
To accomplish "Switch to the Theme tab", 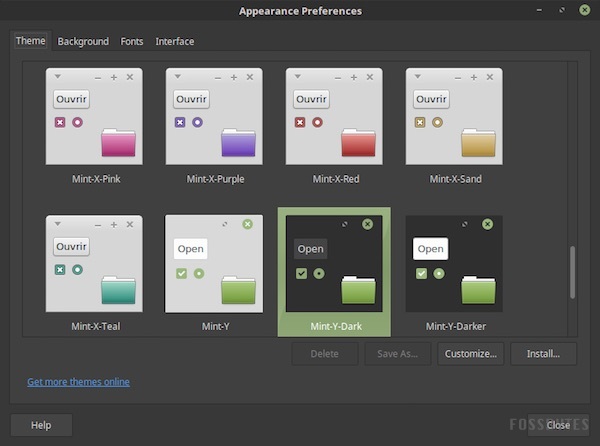I will click(31, 41).
